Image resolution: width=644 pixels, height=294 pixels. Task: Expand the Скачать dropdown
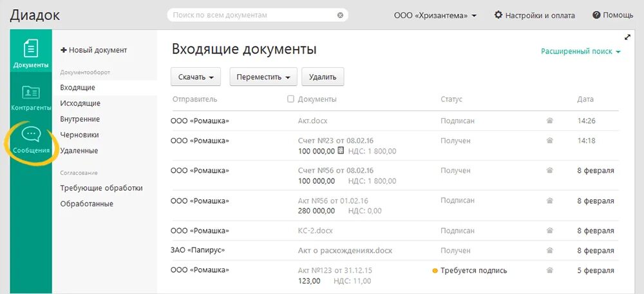tap(196, 77)
